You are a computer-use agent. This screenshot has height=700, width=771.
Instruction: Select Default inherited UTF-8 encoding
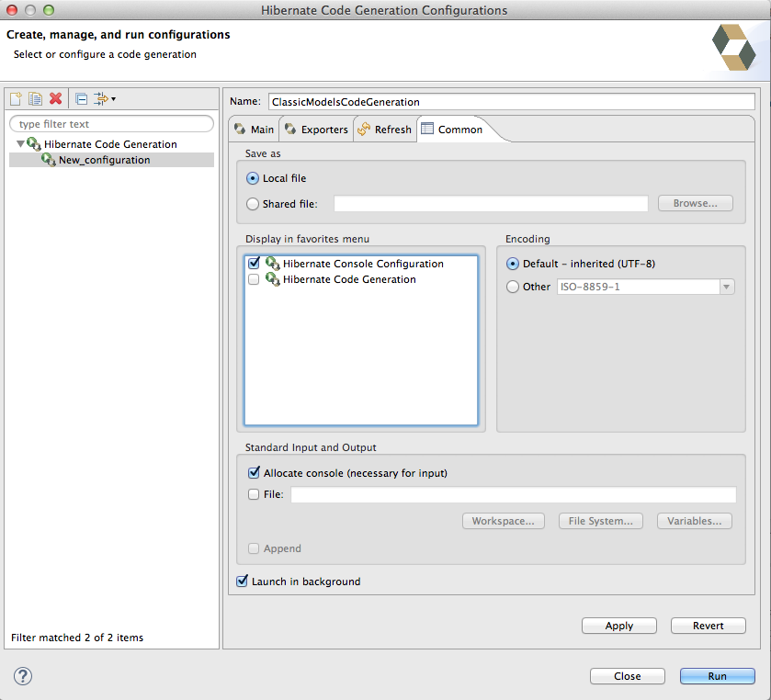pos(513,264)
